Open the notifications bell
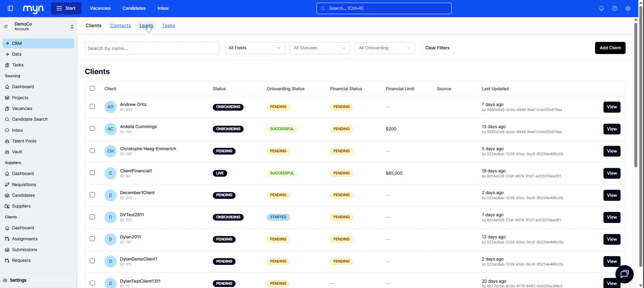This screenshot has height=288, width=644. click(x=601, y=8)
